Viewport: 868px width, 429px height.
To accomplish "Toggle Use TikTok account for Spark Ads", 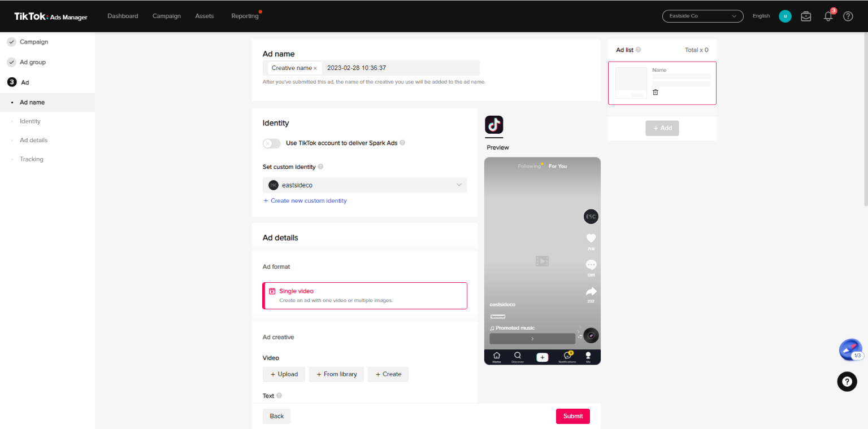I will point(272,143).
